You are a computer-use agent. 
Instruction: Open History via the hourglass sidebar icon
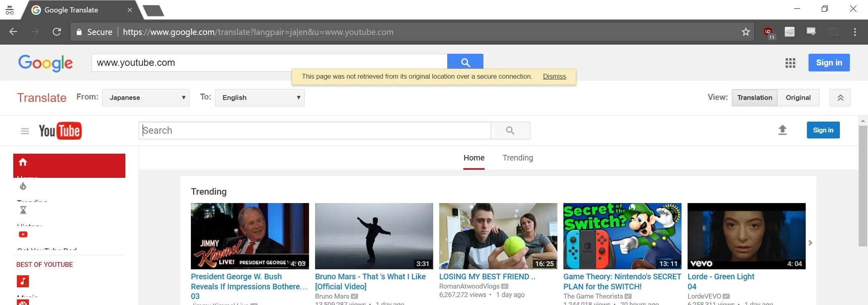click(x=23, y=210)
